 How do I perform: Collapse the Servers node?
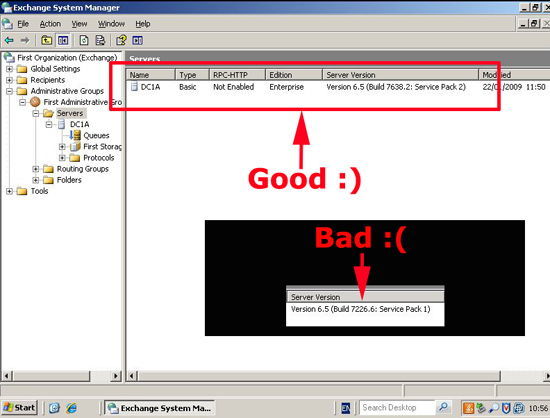(x=35, y=113)
